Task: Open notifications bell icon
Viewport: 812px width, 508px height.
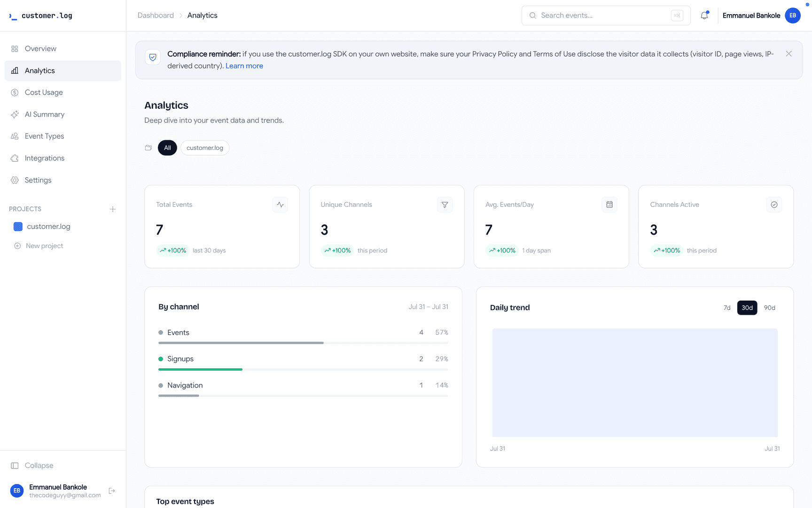Action: (704, 16)
